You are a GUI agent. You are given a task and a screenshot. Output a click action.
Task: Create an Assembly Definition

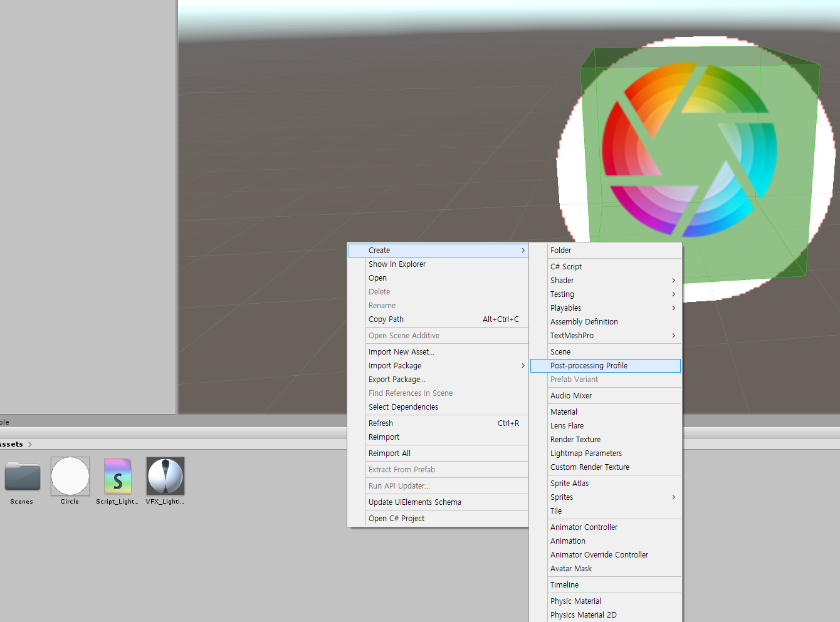coord(606,322)
